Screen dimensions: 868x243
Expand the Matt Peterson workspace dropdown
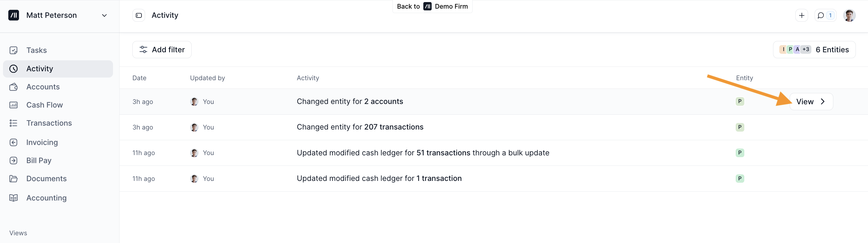(x=104, y=15)
